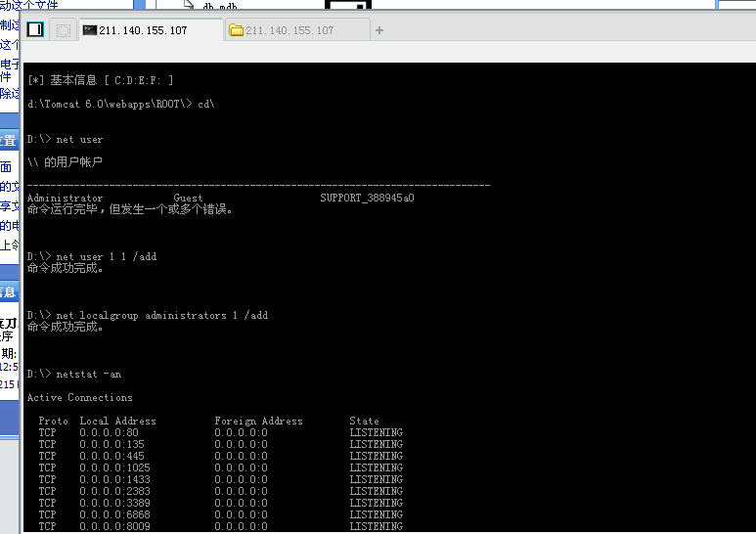Click LISTENING in the 0.0.0.0:80 row

click(377, 433)
